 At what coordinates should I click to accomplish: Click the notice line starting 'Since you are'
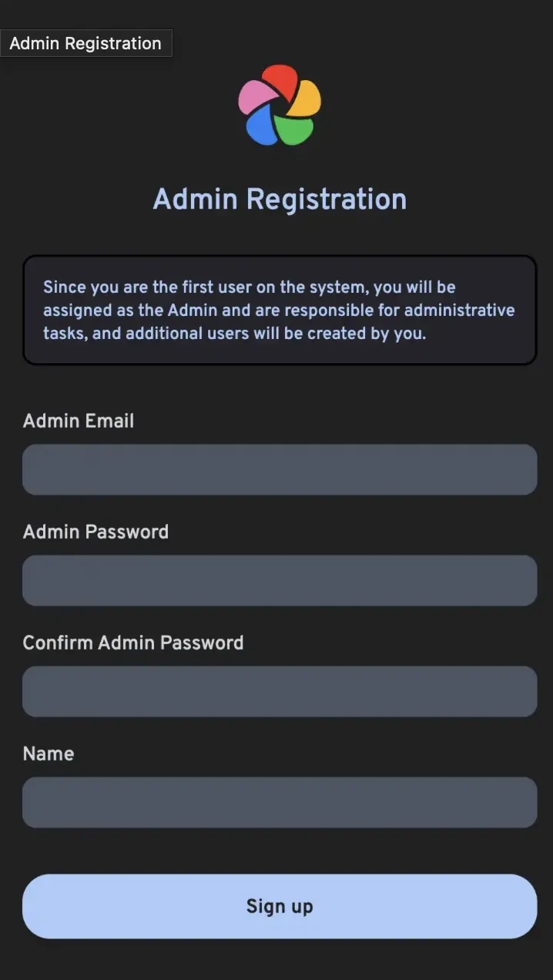250,287
